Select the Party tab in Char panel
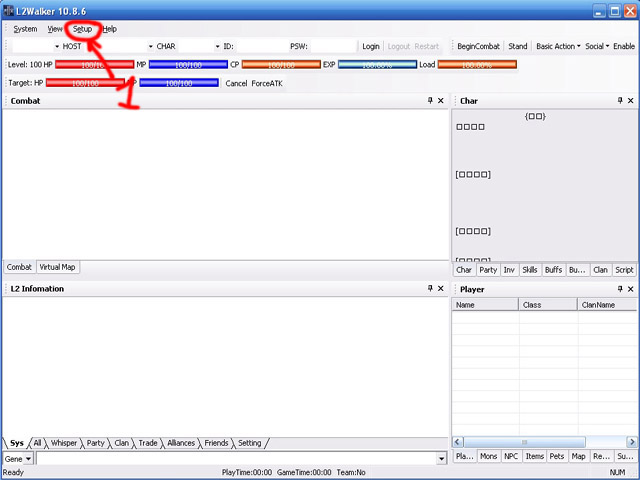Screen dimensions: 640x480 coord(488,270)
